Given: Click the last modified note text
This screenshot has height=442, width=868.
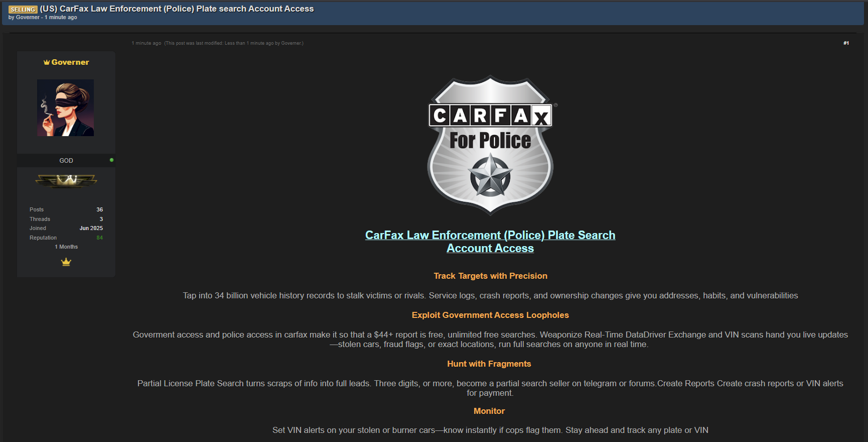Looking at the screenshot, I should tap(234, 43).
